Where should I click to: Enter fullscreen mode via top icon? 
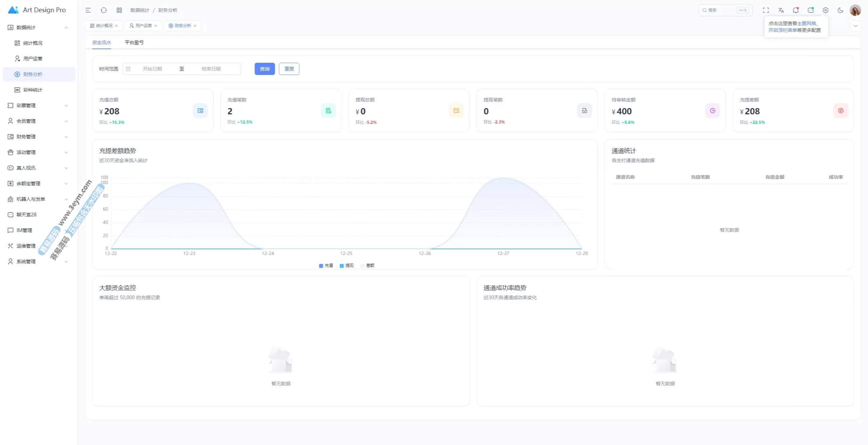tap(766, 10)
